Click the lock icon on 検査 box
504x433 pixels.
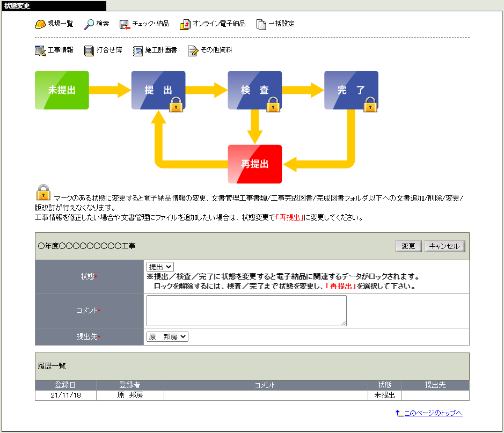273,104
